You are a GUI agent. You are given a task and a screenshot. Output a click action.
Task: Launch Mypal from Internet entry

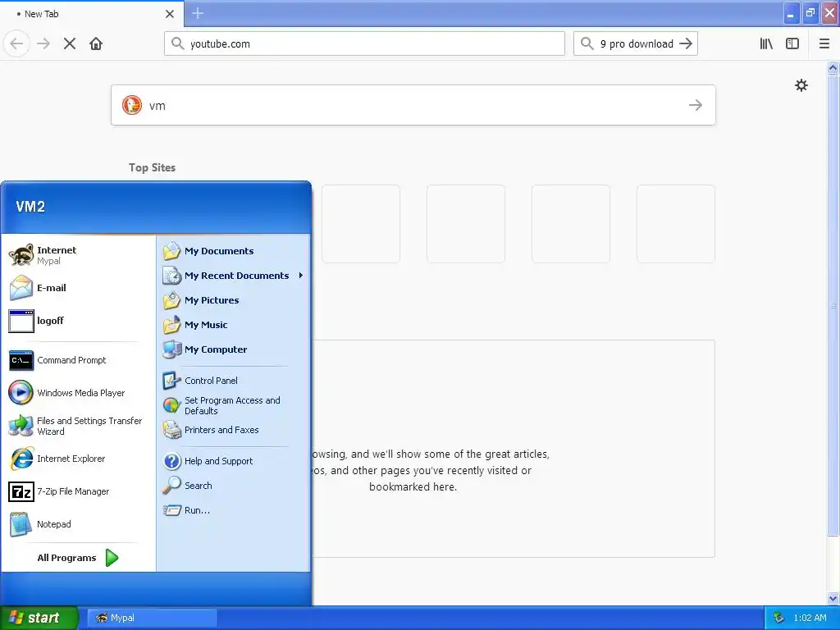[78, 255]
